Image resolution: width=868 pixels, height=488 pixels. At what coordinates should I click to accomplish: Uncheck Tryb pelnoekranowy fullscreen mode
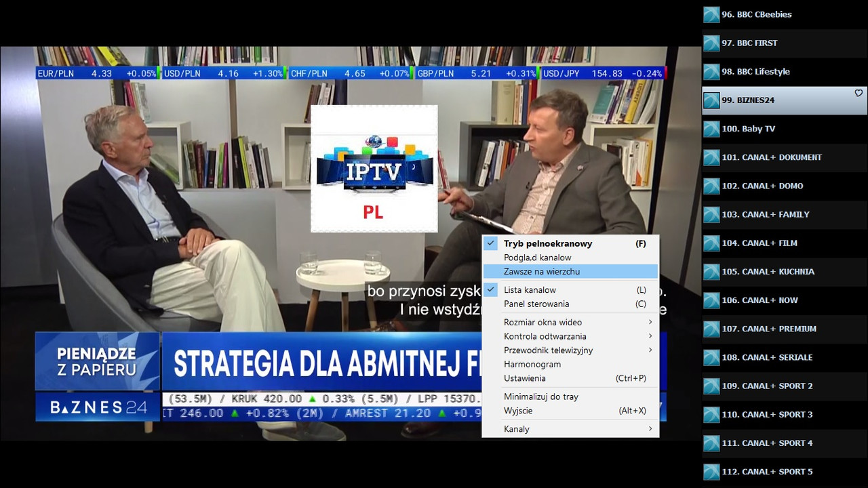coord(570,243)
